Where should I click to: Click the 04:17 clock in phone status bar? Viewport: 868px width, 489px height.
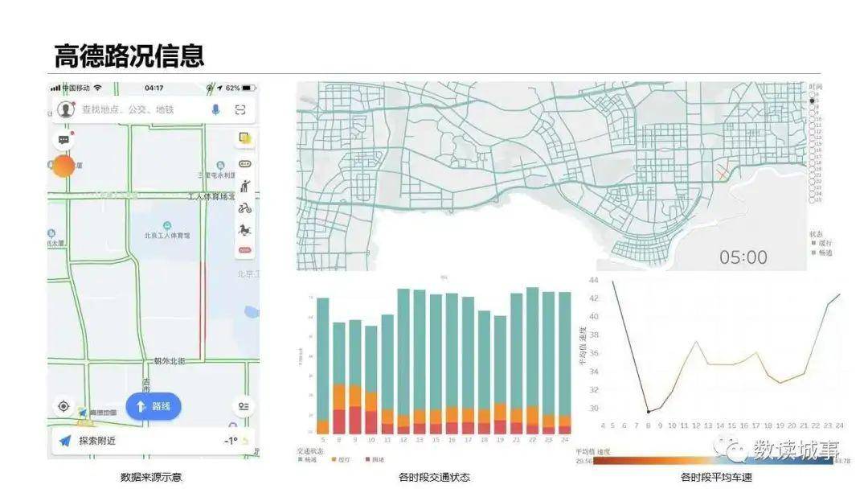pos(154,88)
